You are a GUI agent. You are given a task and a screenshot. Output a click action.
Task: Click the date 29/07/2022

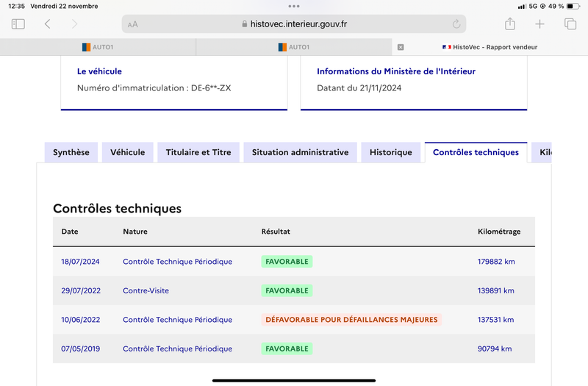click(x=81, y=290)
